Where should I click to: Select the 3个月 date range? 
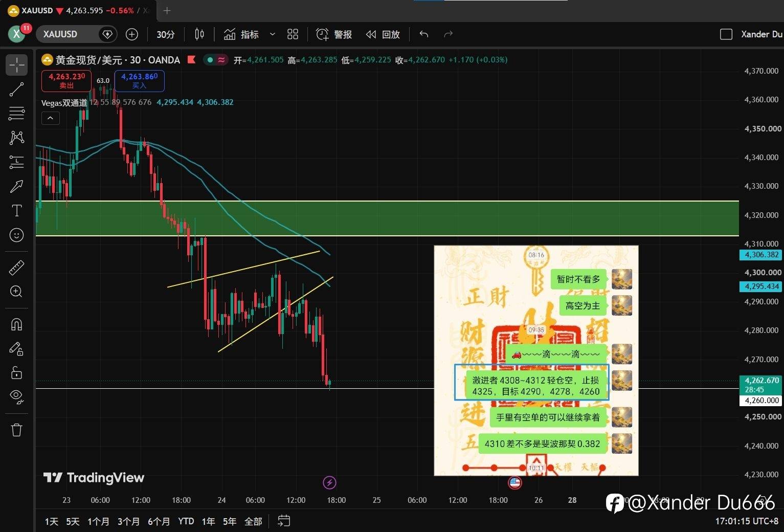point(128,521)
